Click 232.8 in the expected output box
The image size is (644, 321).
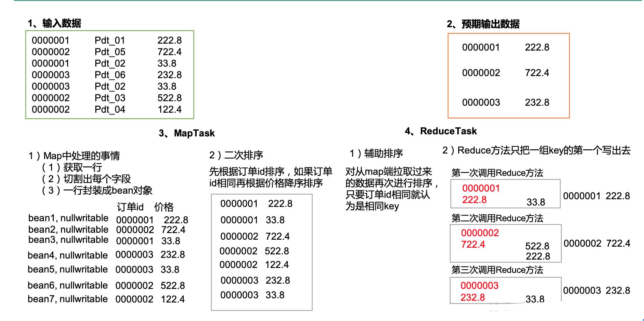[537, 103]
